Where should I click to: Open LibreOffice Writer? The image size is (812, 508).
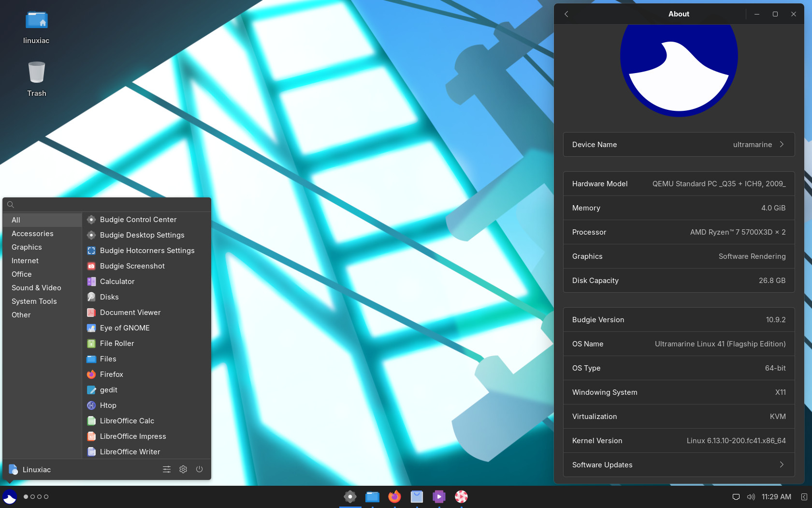coord(146,451)
